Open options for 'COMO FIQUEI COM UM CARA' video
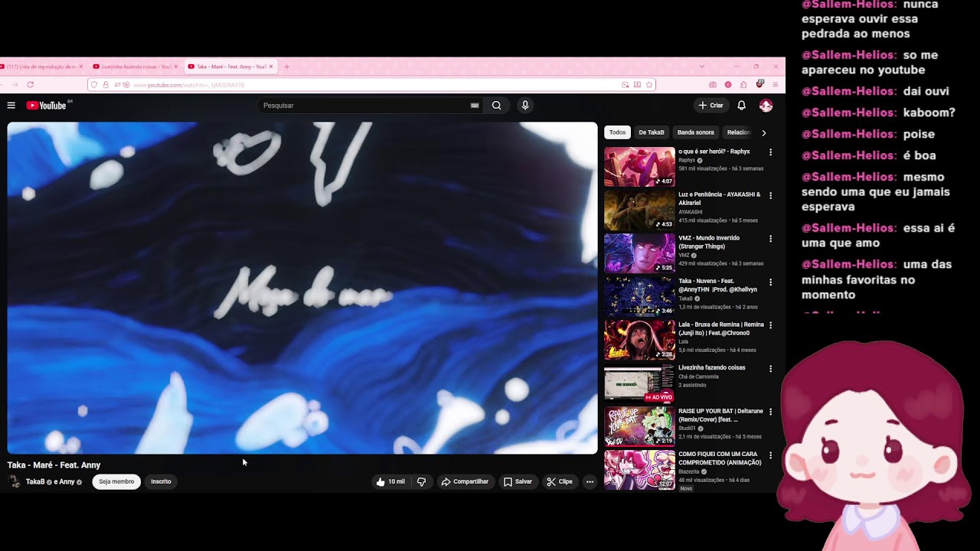The image size is (980, 551). point(770,455)
